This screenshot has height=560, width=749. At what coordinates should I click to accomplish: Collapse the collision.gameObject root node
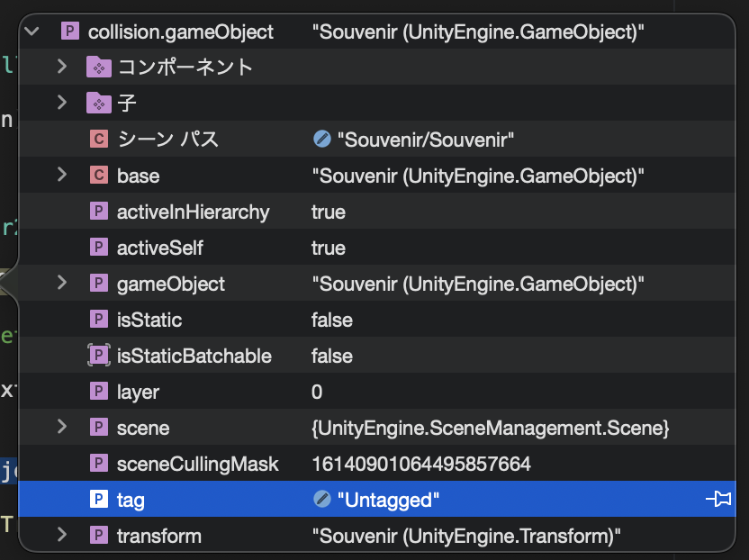(32, 32)
